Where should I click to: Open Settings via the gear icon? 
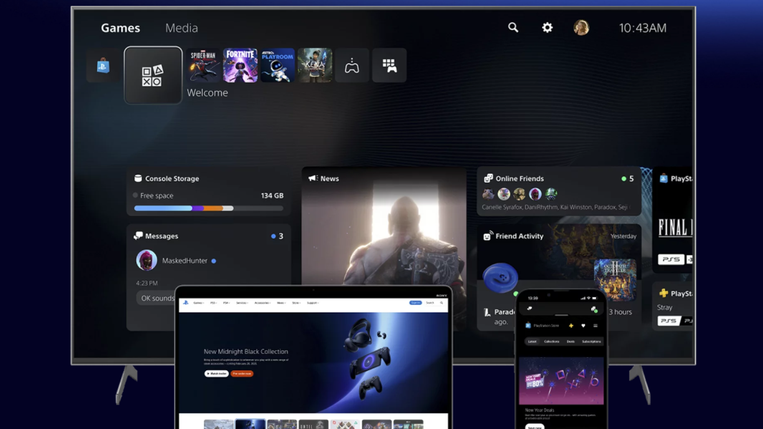tap(547, 27)
